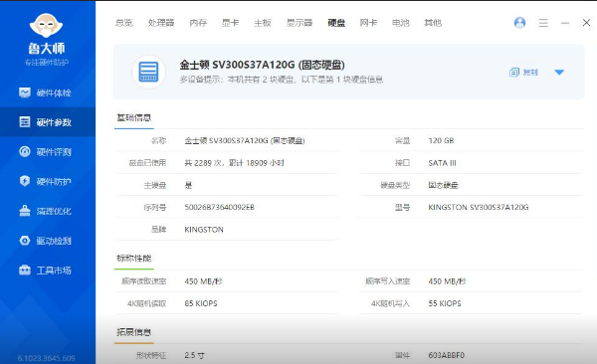This screenshot has width=597, height=364.
Task: Click model KINGSTON SV300S37A120G value
Action: pos(479,207)
